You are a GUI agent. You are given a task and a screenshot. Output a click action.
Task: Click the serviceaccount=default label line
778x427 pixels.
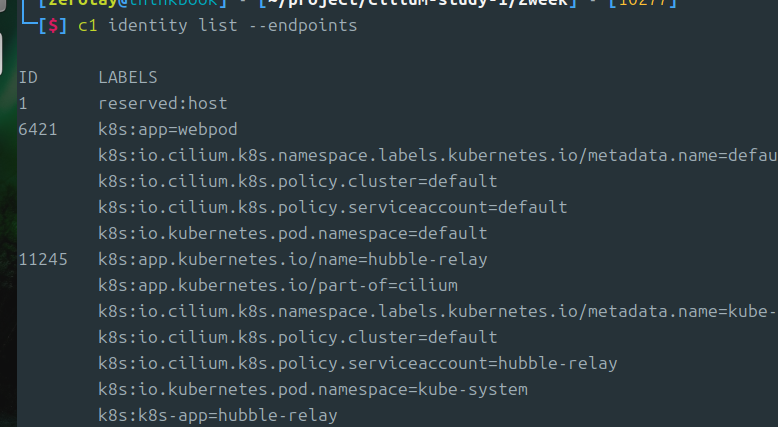332,207
